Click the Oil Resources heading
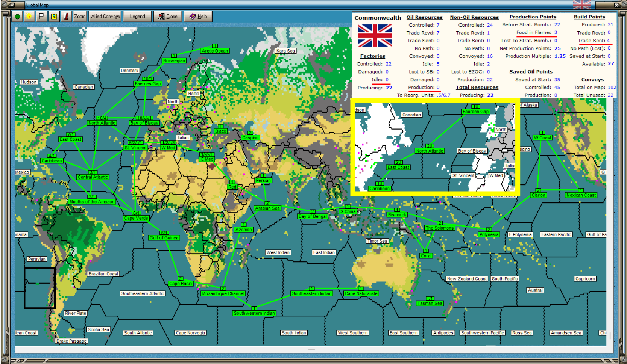 click(x=424, y=17)
